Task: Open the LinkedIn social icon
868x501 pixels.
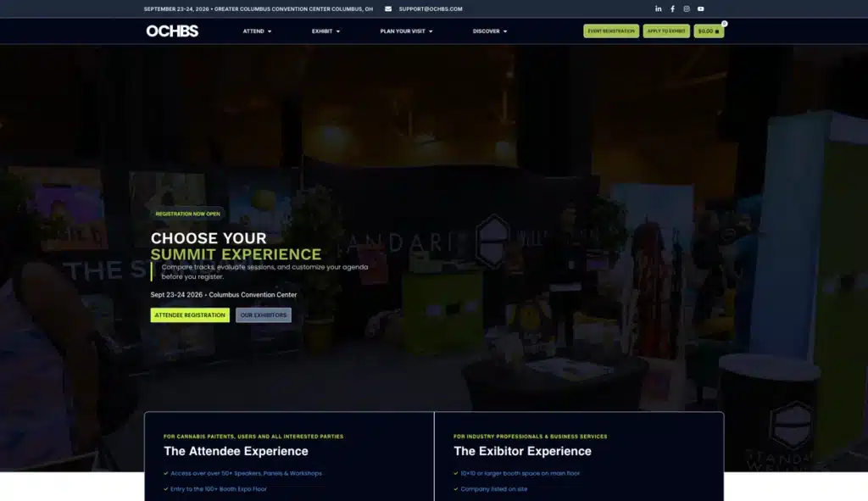Action: 658,8
